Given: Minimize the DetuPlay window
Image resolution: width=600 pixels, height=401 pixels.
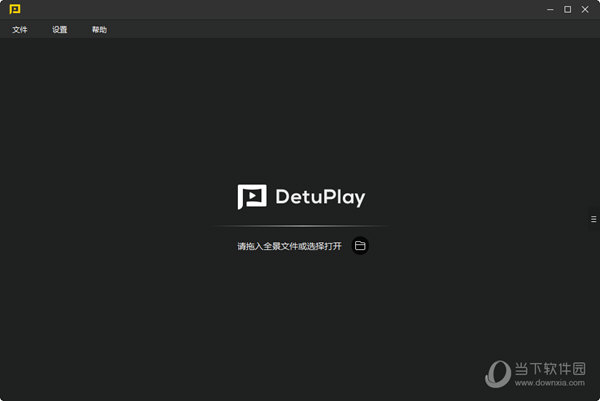Looking at the screenshot, I should click(x=550, y=10).
